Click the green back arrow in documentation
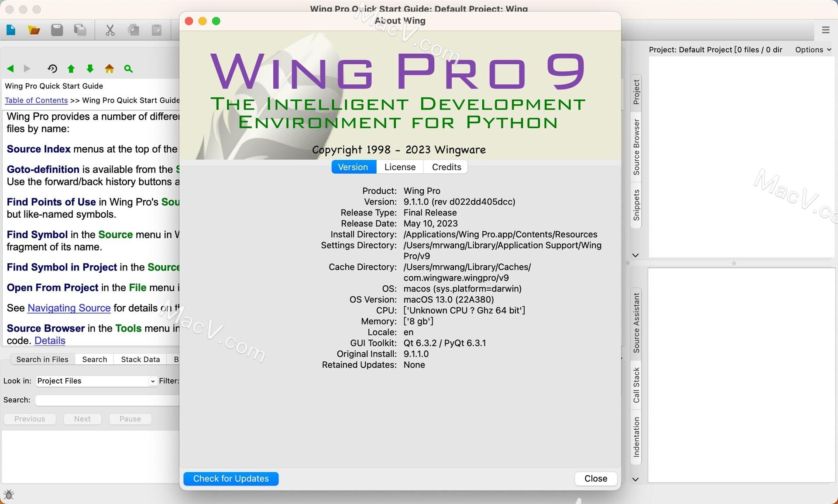The width and height of the screenshot is (838, 504). (10, 69)
